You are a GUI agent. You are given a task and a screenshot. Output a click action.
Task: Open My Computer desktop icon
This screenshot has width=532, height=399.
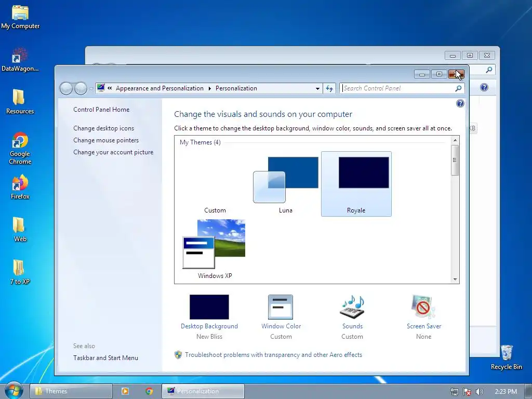[x=20, y=17]
